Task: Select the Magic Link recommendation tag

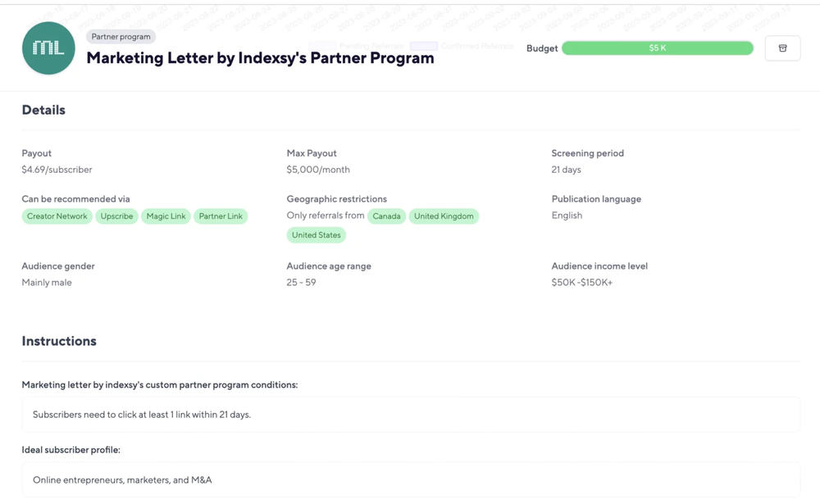Action: click(166, 216)
